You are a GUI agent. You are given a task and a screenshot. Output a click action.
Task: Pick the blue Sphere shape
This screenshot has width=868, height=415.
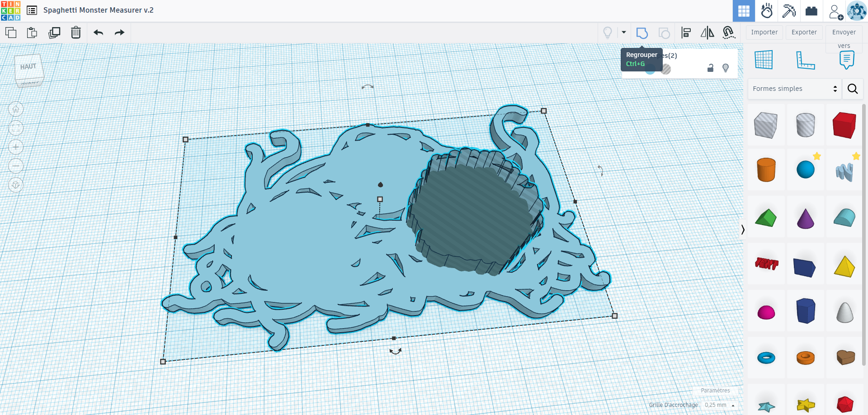805,170
